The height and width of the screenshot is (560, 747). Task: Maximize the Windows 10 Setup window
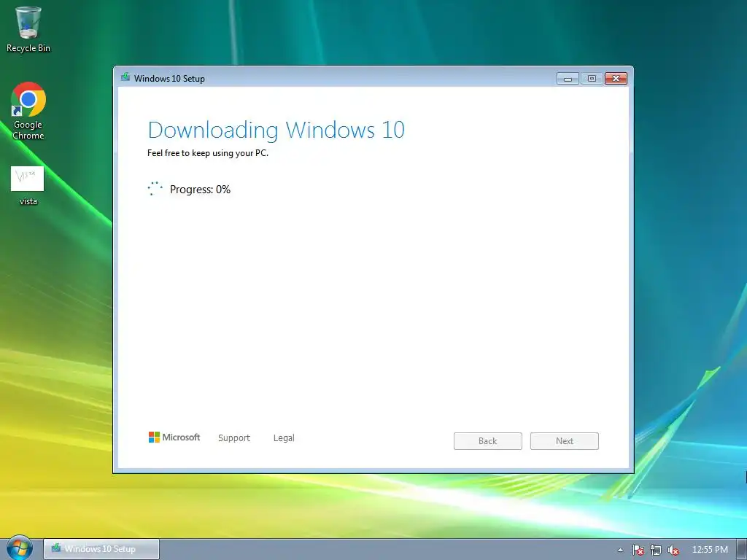[592, 79]
